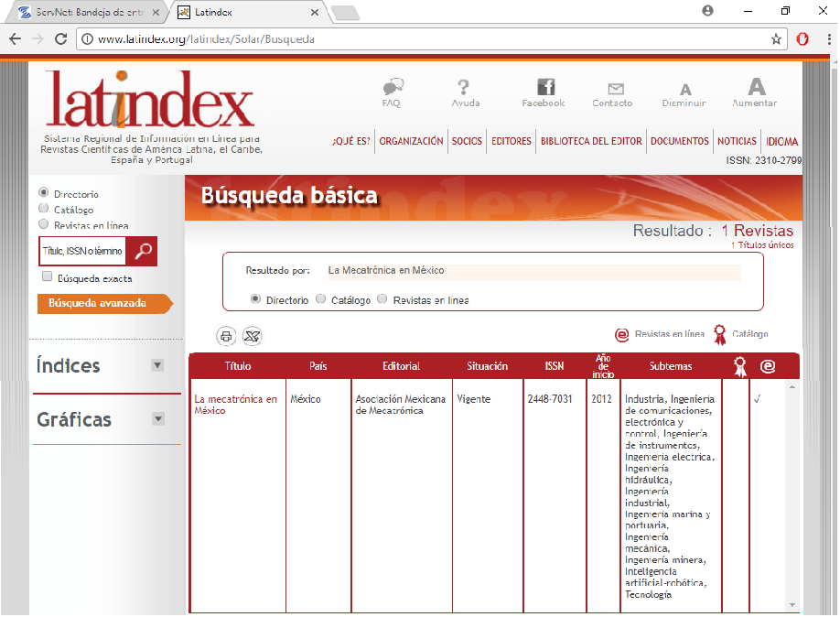The height and width of the screenshot is (617, 840).
Task: Reload the page with refresh icon
Action: pyautogui.click(x=61, y=39)
